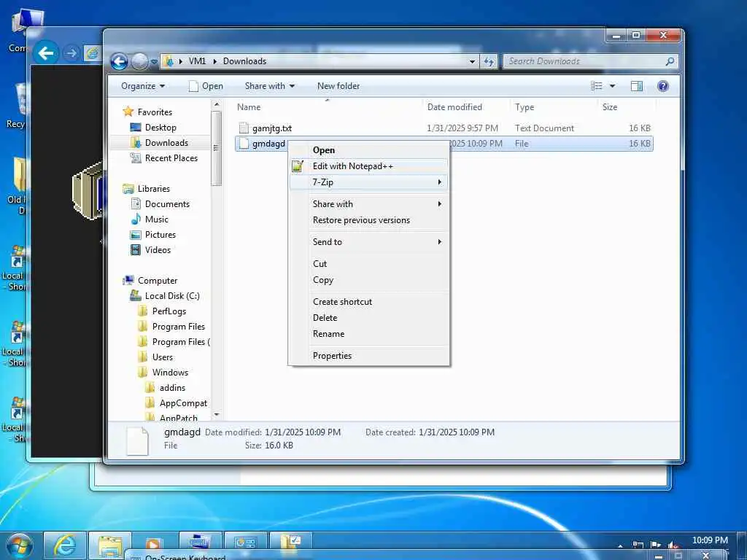Image resolution: width=747 pixels, height=560 pixels.
Task: Open Internet Explorer from taskbar
Action: click(64, 545)
